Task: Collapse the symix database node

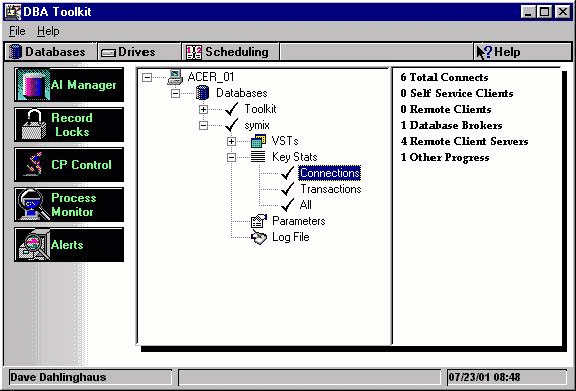Action: (203, 125)
